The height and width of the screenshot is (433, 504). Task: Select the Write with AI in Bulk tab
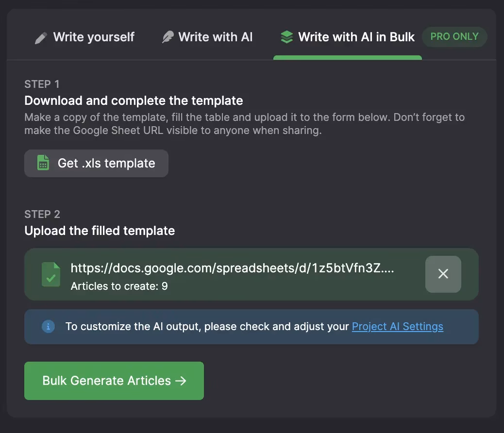coord(356,37)
